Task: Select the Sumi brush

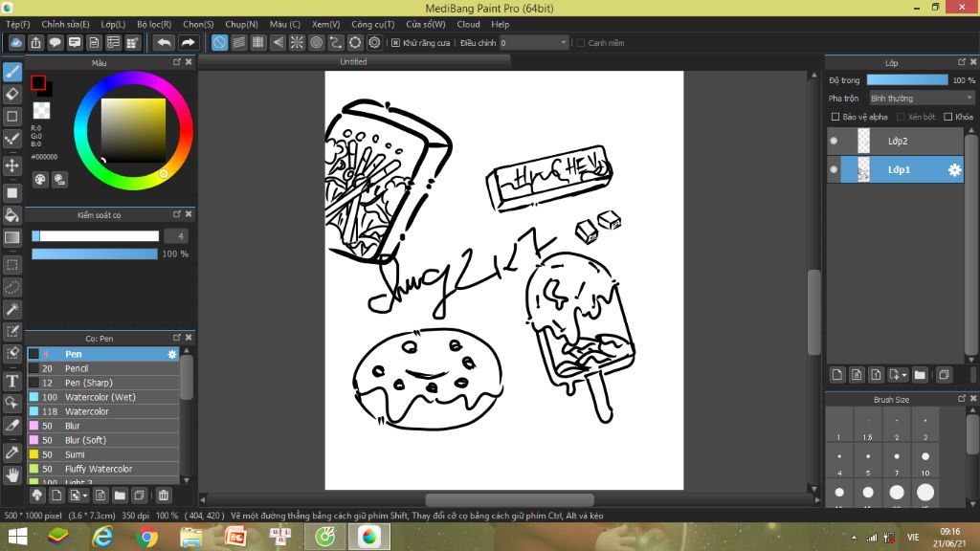Action: point(103,454)
